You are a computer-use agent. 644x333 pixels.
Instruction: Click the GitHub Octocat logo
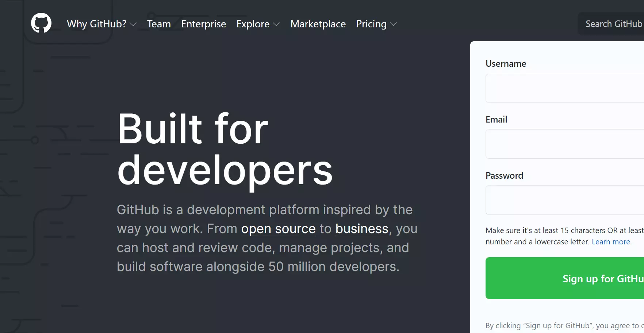pos(41,23)
